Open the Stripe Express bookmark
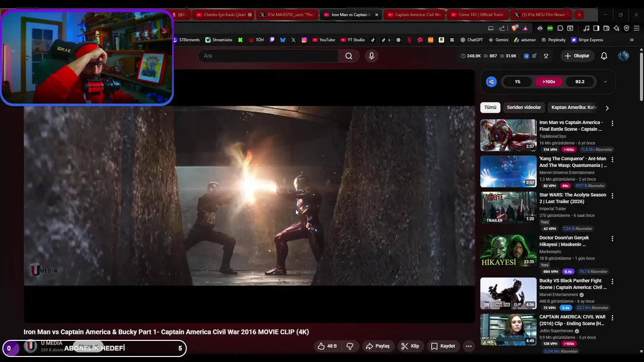 pyautogui.click(x=587, y=40)
